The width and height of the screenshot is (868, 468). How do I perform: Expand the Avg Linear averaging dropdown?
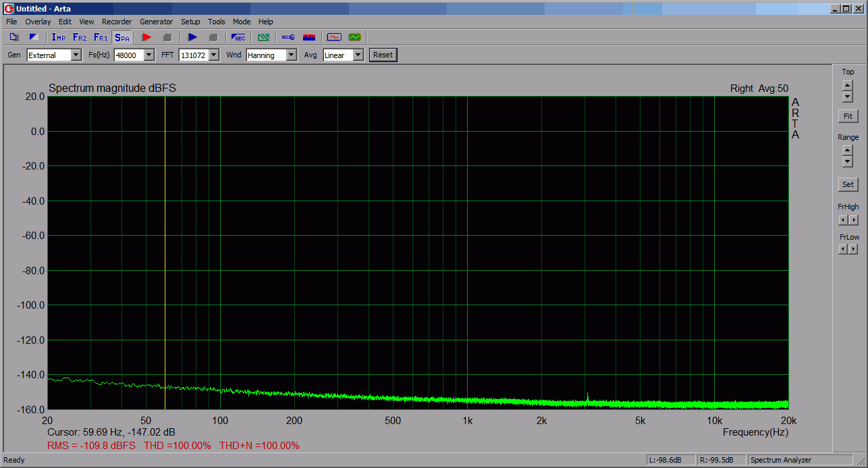click(358, 55)
